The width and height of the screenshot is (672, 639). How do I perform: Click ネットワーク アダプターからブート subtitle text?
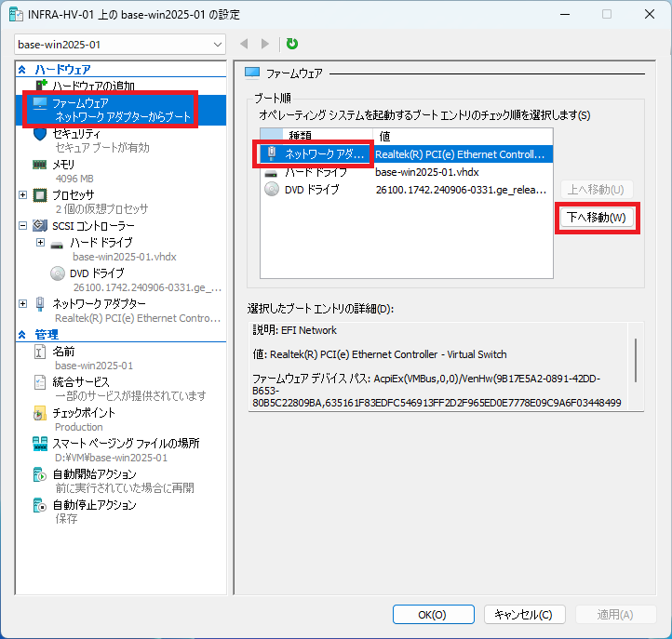(123, 116)
